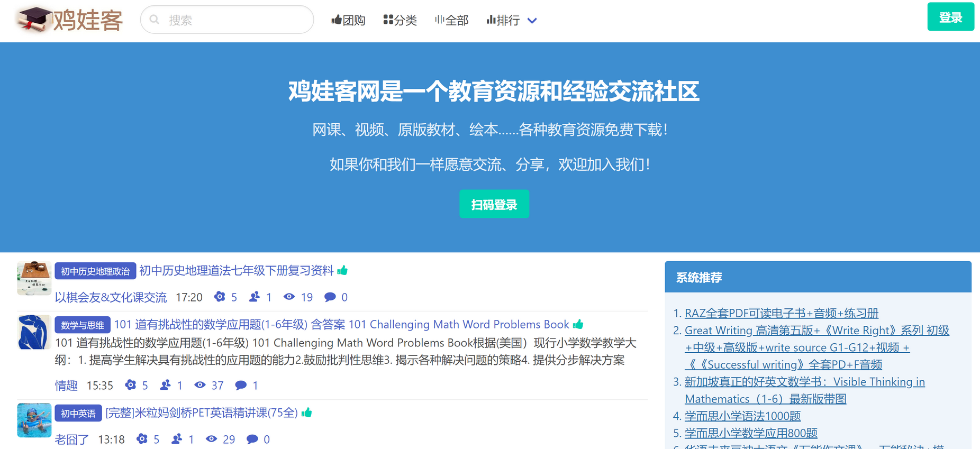This screenshot has width=980, height=449.
Task: Open the 分类 menu item
Action: 400,20
